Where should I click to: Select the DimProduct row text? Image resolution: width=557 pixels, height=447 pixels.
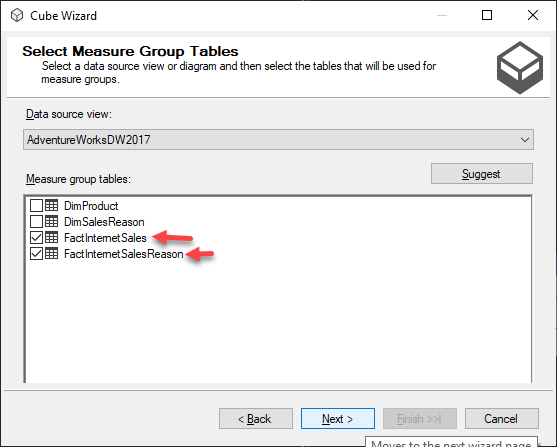91,206
